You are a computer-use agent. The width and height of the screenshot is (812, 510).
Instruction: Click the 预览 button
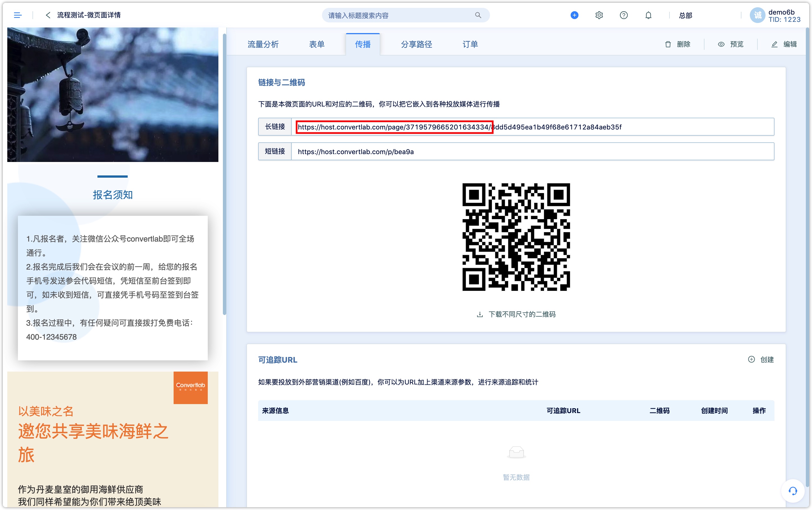point(731,44)
